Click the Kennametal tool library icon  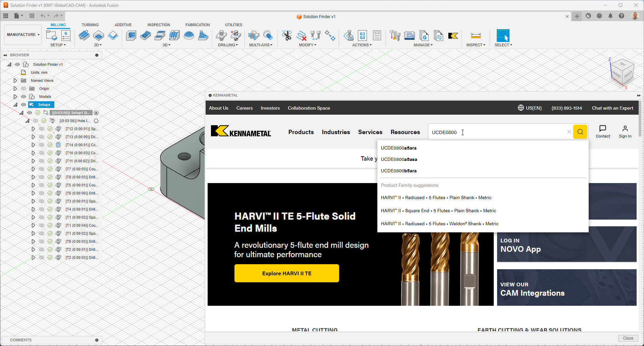(x=453, y=36)
